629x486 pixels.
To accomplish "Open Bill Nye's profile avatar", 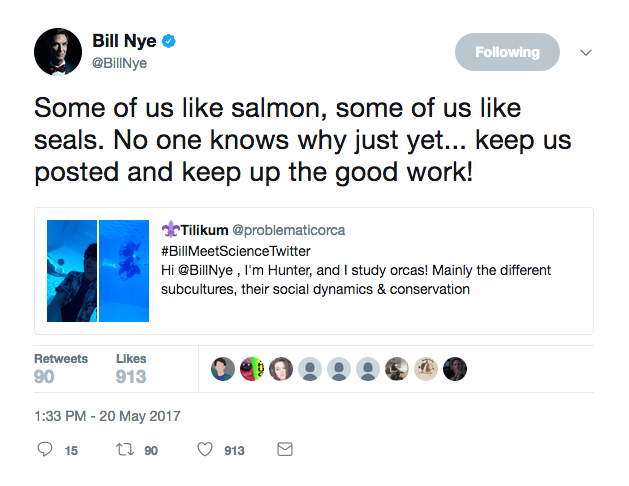I will 58,51.
